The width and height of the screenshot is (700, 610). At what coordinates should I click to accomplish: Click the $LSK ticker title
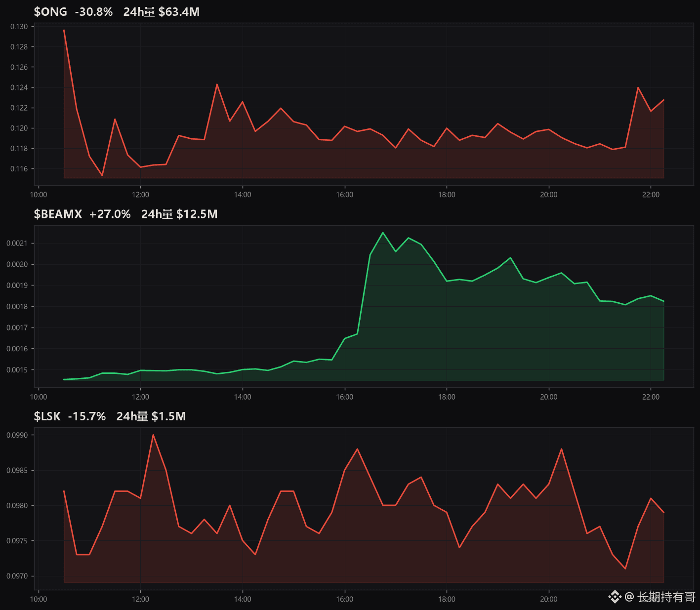[x=47, y=416]
